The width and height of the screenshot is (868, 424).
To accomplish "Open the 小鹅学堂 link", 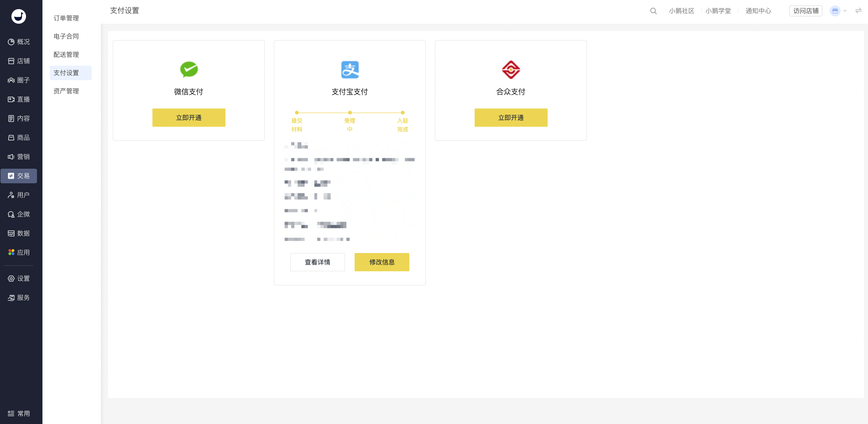I will pos(718,11).
